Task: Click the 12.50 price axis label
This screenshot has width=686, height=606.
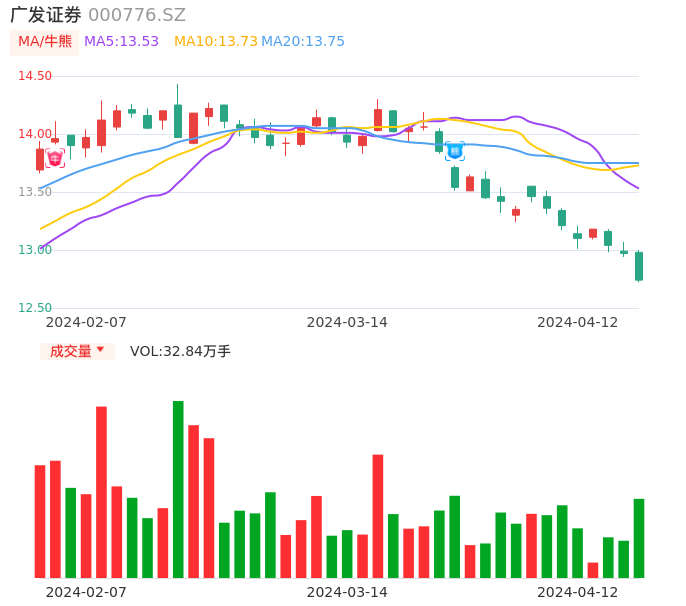Action: (35, 308)
